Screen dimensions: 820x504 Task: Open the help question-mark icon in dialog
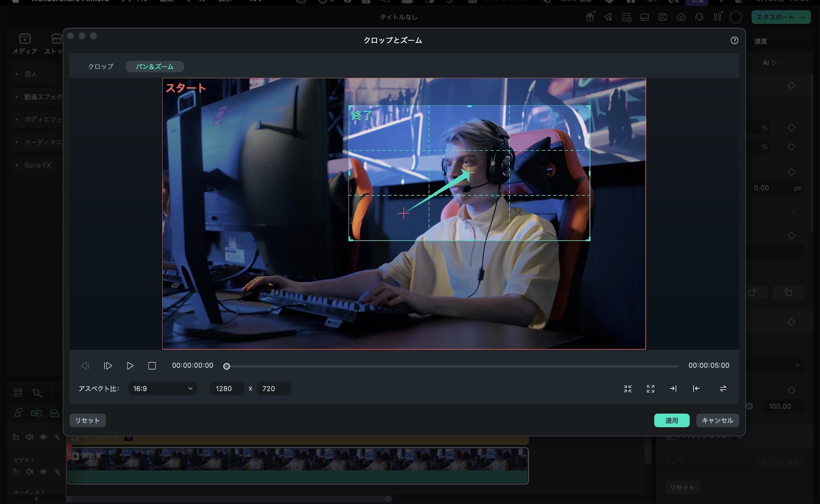[734, 40]
